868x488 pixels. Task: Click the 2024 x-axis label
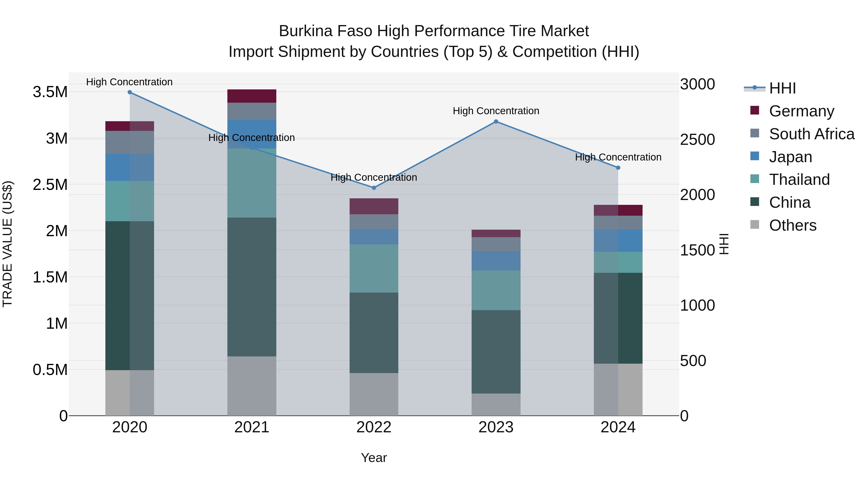tap(618, 427)
